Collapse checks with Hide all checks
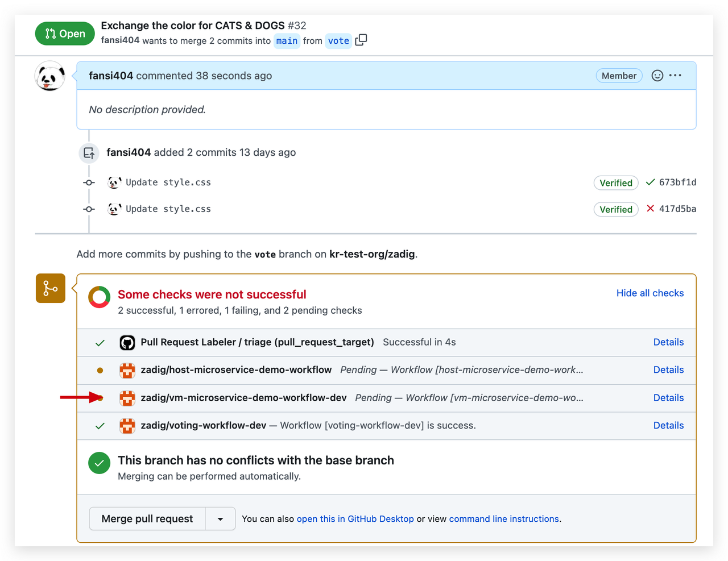Screen dimensions: 728x561 coord(650,293)
